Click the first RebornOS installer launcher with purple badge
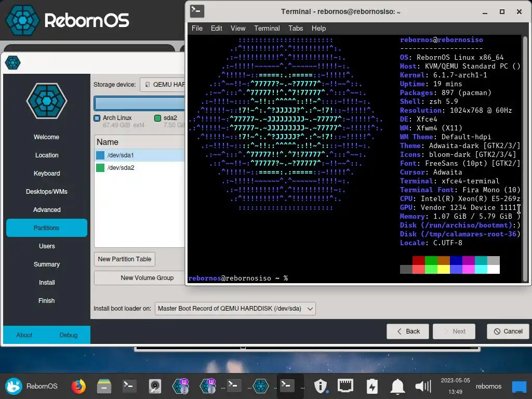The image size is (532, 399). point(180,386)
